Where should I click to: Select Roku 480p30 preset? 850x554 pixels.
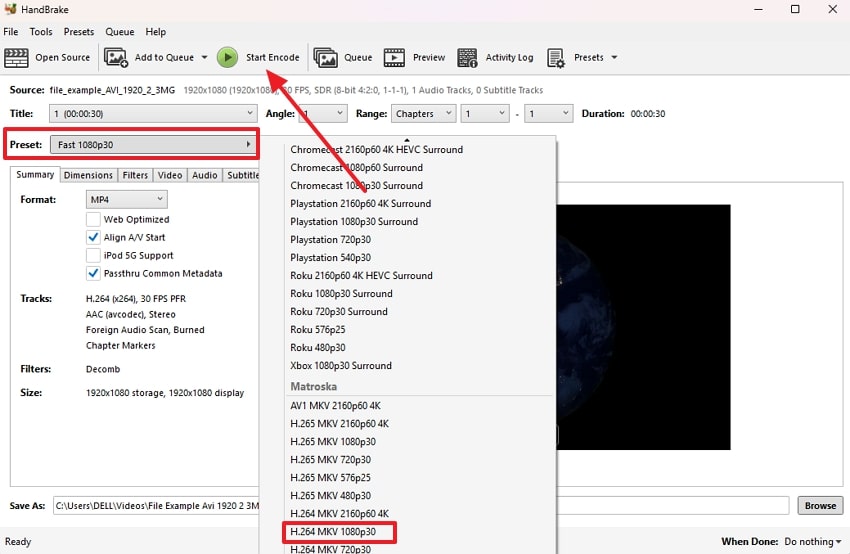click(x=318, y=347)
